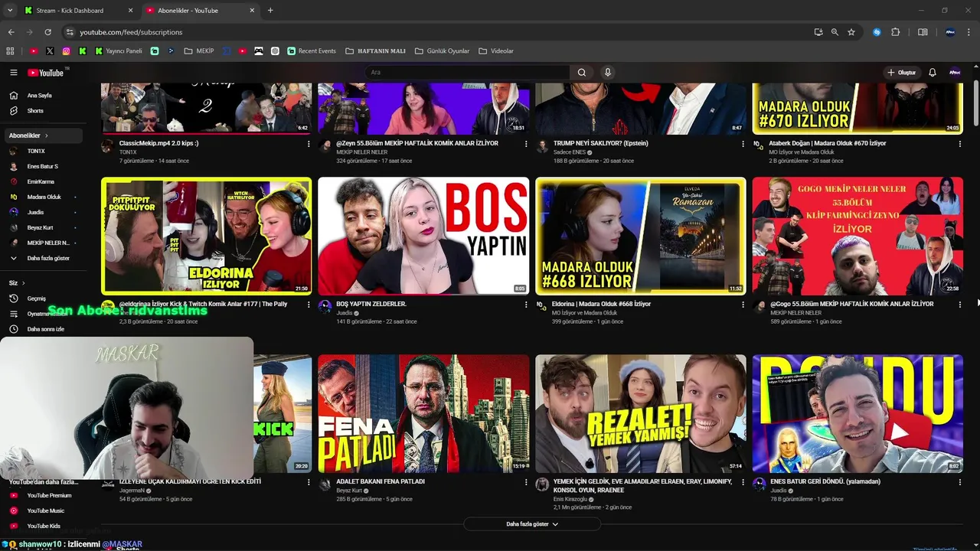The width and height of the screenshot is (980, 551).
Task: Open browser extensions puzzle icon
Action: click(896, 32)
